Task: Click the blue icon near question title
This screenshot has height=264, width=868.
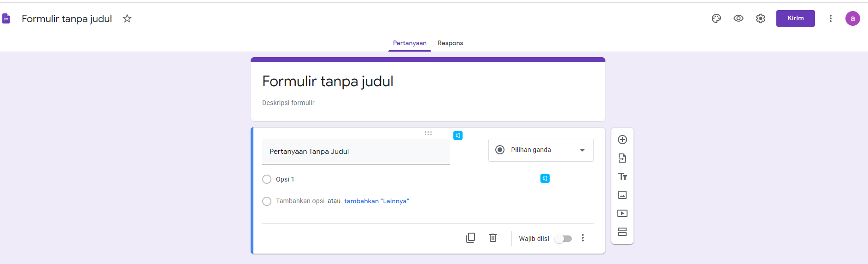Action: click(x=458, y=135)
